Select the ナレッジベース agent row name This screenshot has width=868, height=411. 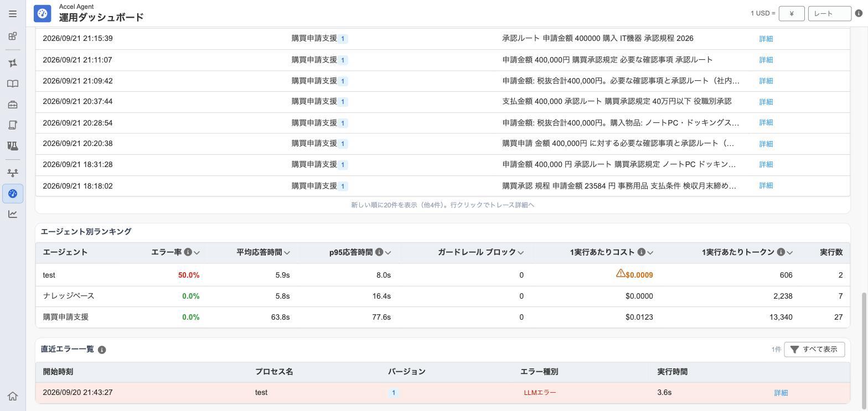(x=69, y=296)
